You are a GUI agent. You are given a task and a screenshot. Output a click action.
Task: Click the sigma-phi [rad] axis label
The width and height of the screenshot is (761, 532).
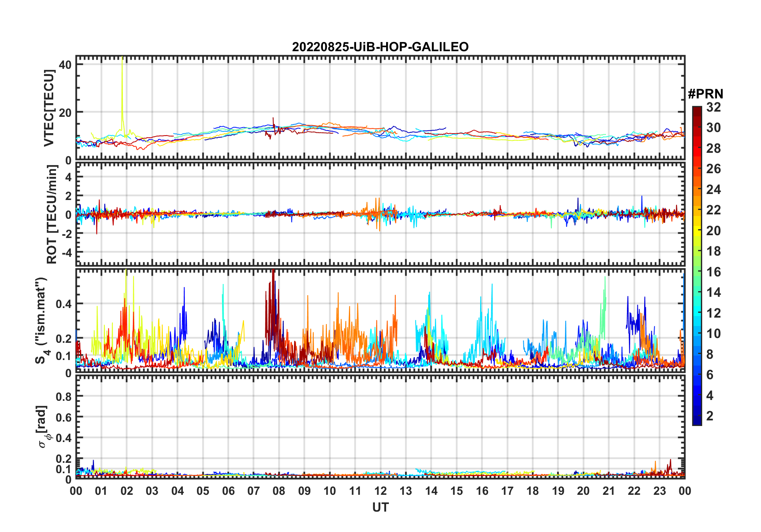(42, 426)
